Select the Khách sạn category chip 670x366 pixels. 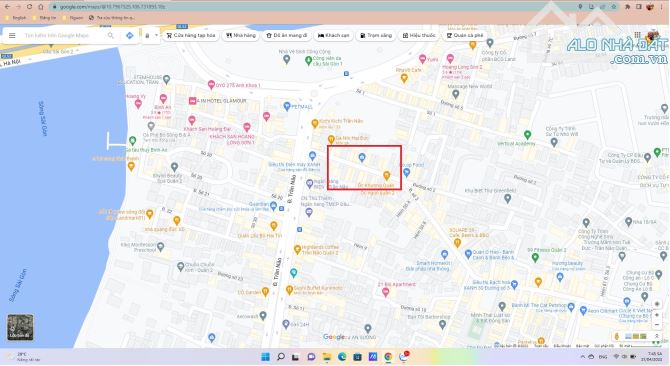333,35
